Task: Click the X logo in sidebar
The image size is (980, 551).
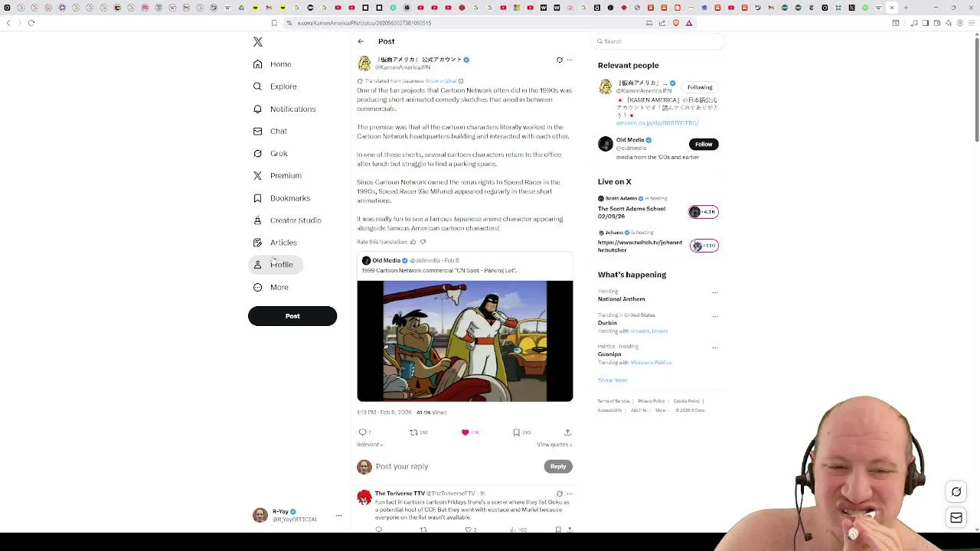Action: (258, 42)
